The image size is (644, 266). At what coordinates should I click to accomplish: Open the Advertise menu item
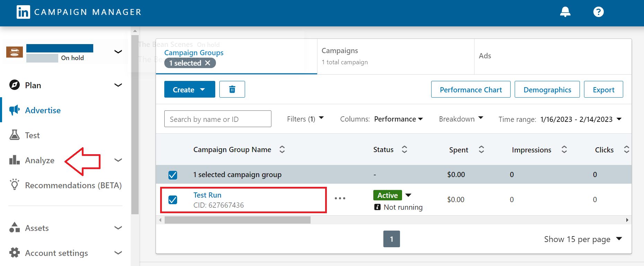coord(43,110)
